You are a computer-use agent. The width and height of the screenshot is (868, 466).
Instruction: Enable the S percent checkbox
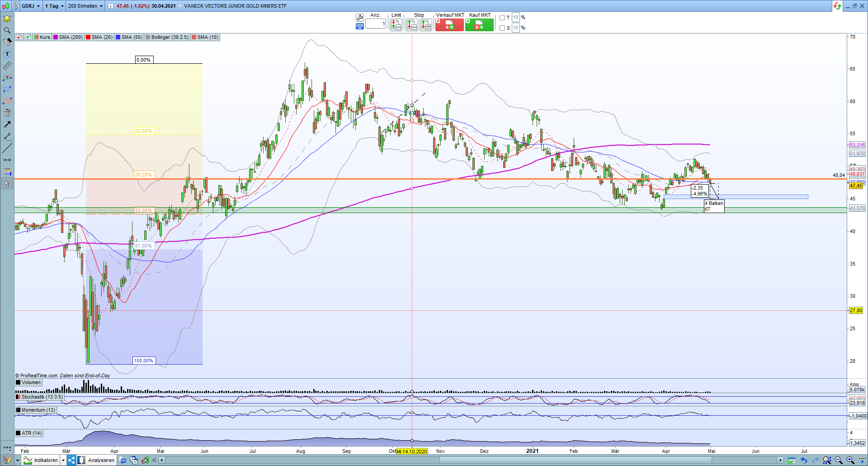[x=502, y=28]
